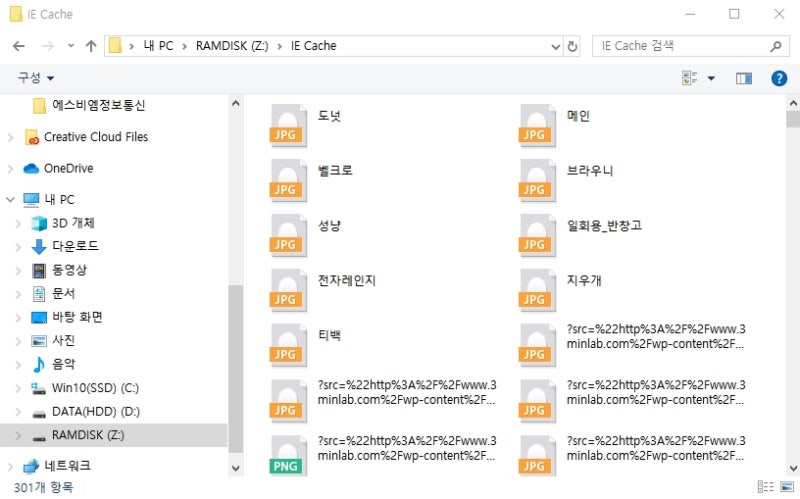800x499 pixels.
Task: Open recent locations dropdown arrow
Action: point(71,46)
